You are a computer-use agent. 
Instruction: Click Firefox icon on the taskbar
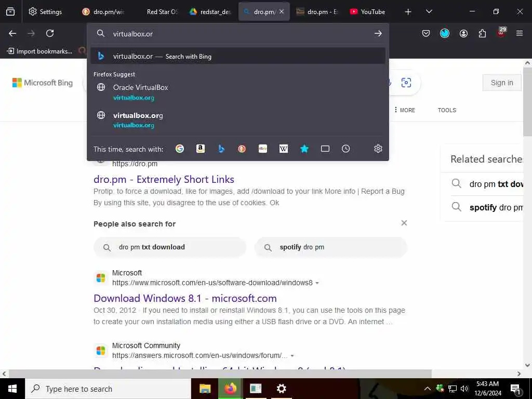click(230, 389)
